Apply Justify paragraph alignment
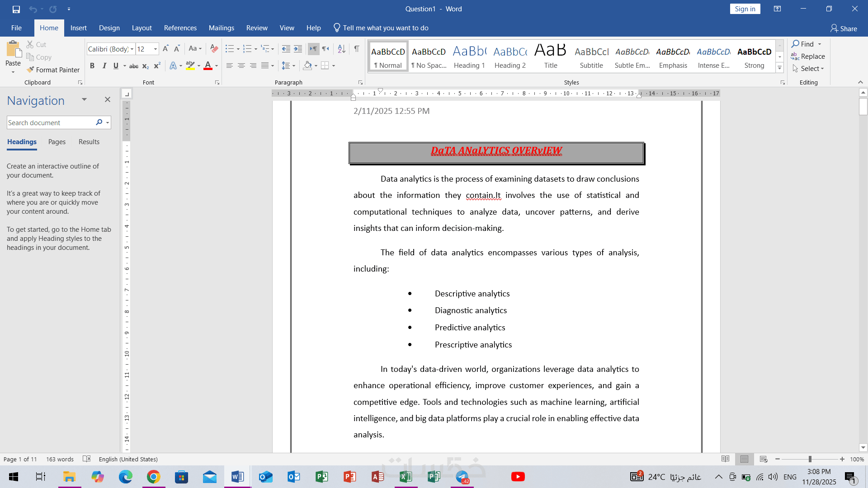 [265, 66]
